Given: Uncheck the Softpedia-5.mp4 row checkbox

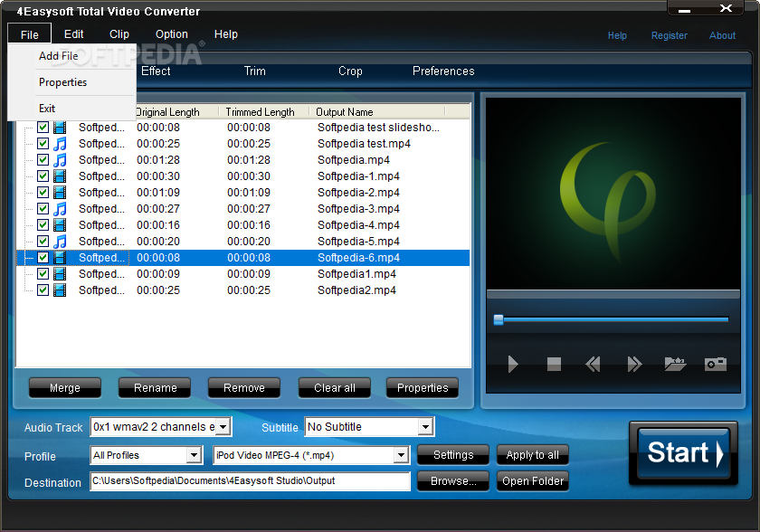Looking at the screenshot, I should pos(43,242).
